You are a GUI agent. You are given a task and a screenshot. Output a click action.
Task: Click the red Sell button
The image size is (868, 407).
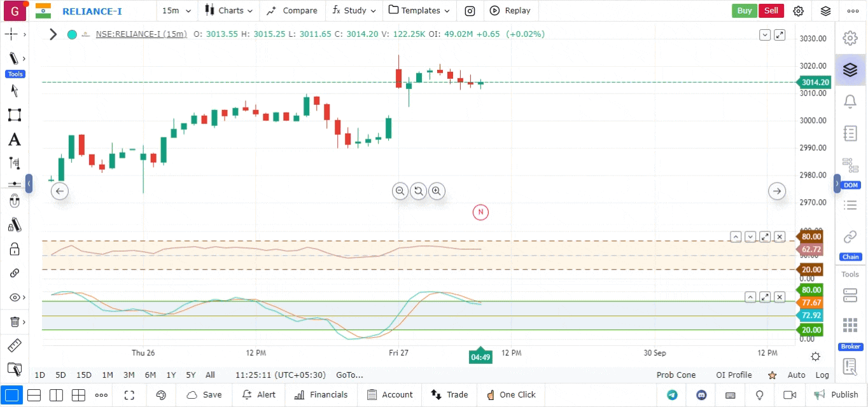pyautogui.click(x=771, y=11)
